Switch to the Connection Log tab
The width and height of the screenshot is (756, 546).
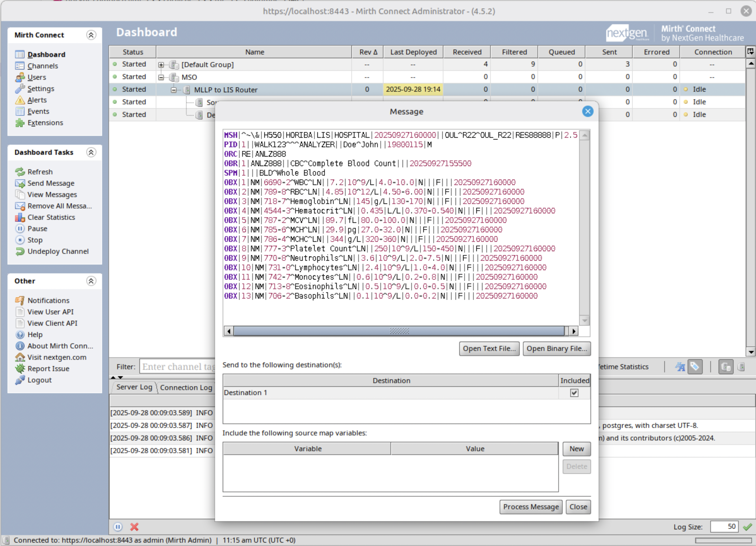click(186, 387)
